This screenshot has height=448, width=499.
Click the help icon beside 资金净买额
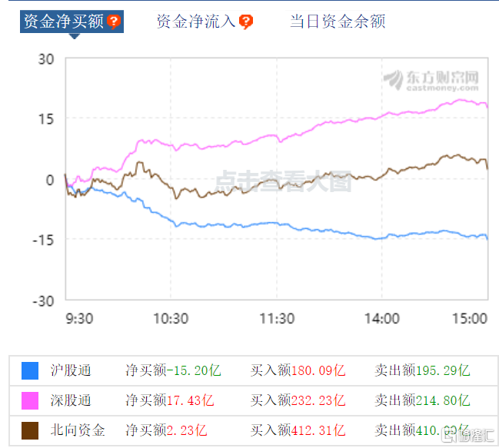point(114,22)
